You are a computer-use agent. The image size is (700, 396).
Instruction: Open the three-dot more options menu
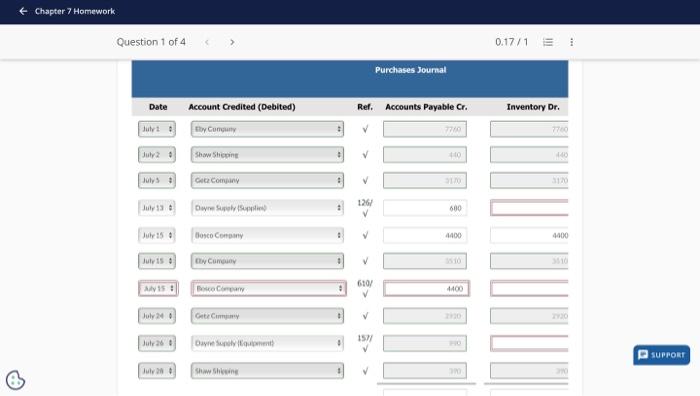(x=571, y=42)
